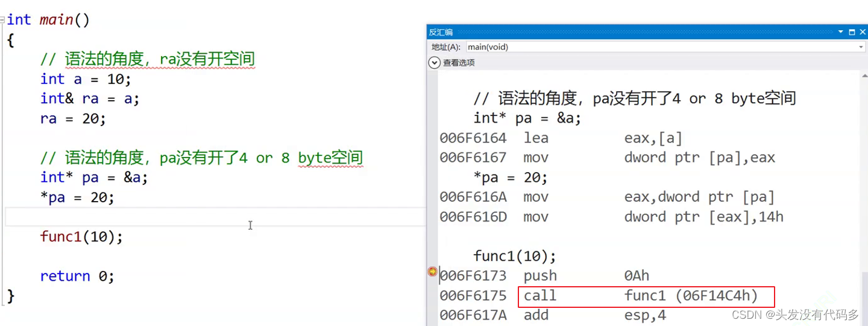
Task: Click the blank highlighted line above func1(10) in editor
Action: 215,217
